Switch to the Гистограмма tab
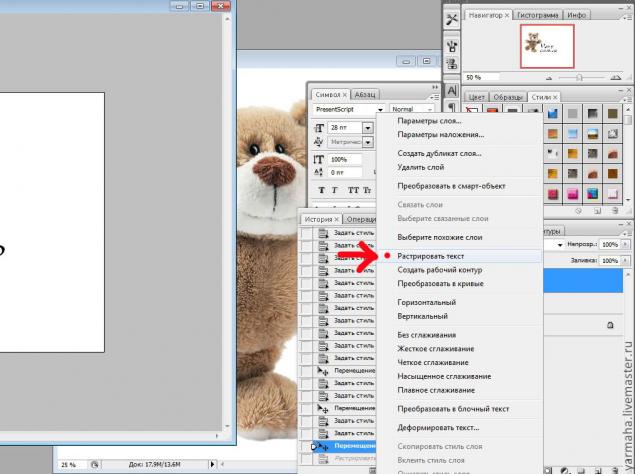Image resolution: width=635 pixels, height=474 pixels. [x=538, y=15]
